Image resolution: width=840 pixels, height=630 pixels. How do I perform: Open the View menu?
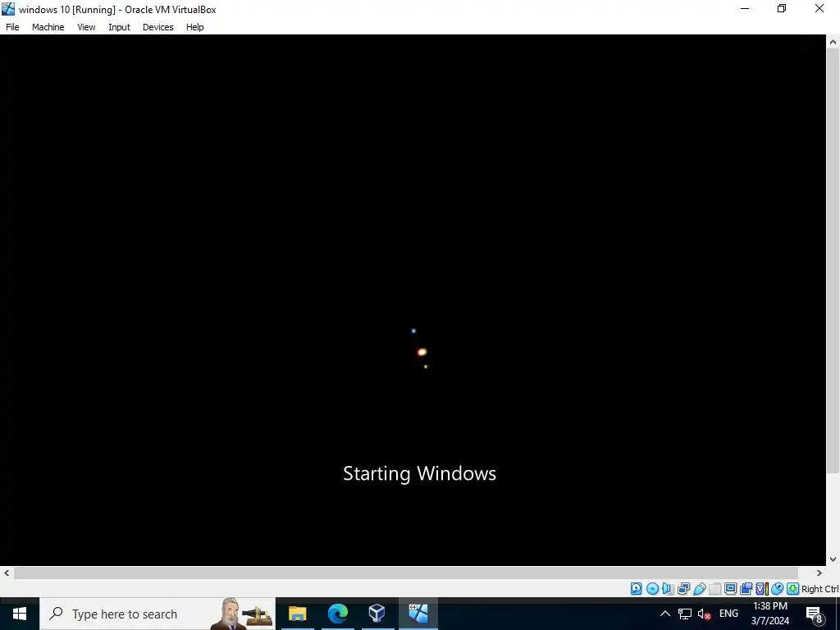[86, 27]
